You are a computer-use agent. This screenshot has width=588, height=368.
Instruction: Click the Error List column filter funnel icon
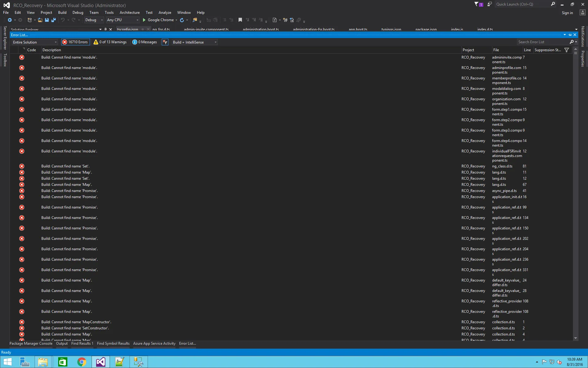click(x=567, y=50)
